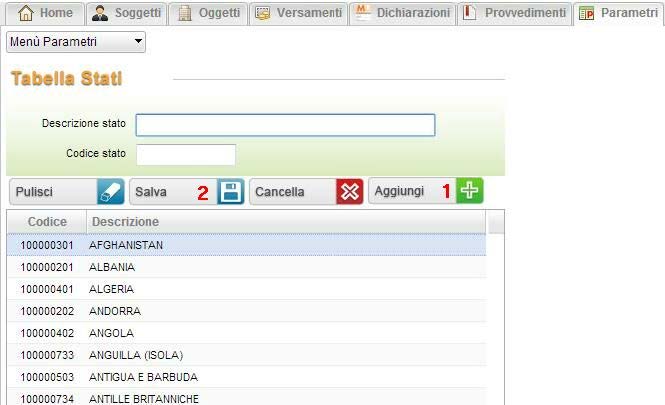Click the Parametri table icon
Screen dimensions: 665x405
[x=586, y=14]
